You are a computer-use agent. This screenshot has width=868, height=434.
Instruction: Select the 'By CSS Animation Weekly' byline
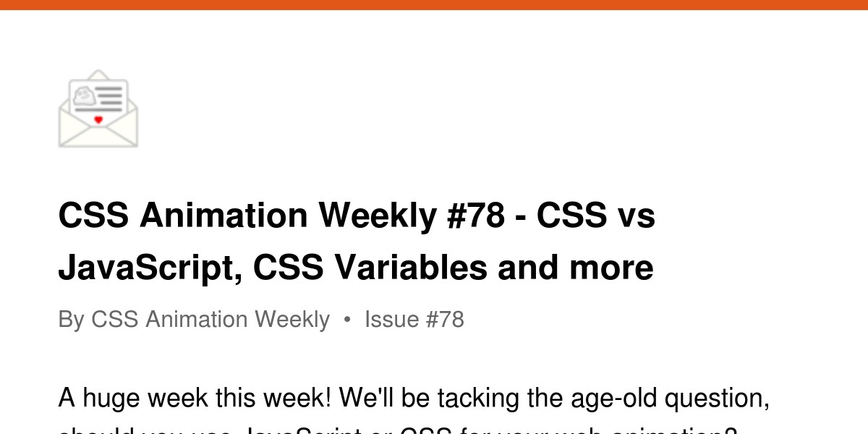tap(194, 319)
